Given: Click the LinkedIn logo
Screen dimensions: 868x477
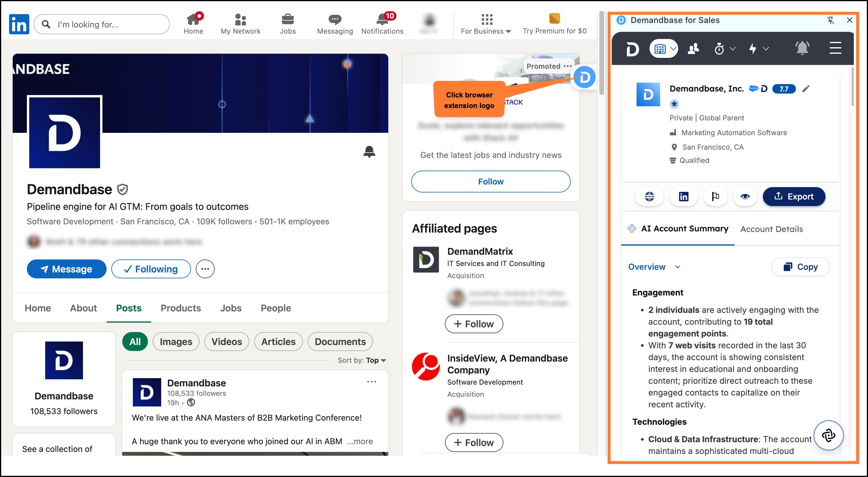Looking at the screenshot, I should (x=19, y=24).
